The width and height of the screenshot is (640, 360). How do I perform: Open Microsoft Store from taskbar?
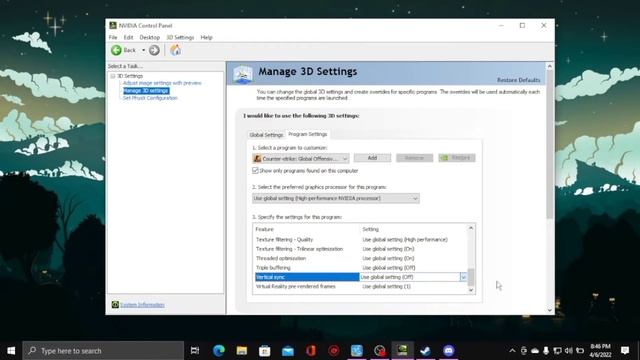(x=264, y=351)
